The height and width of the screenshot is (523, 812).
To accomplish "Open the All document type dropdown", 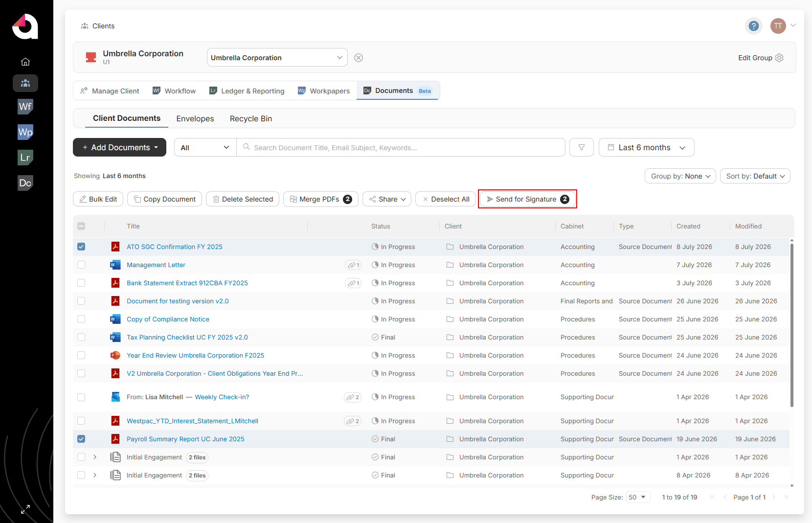I will 205,147.
